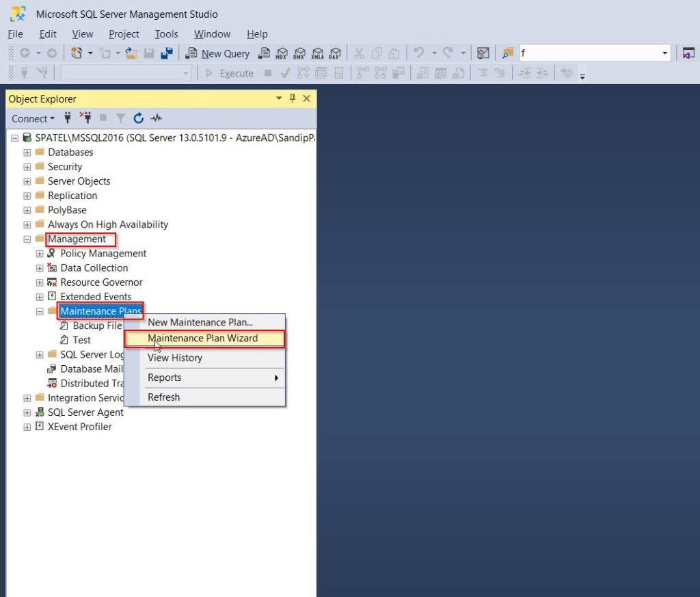Disconnect server using red-X plug icon
Screen dimensions: 700x597
85,118
